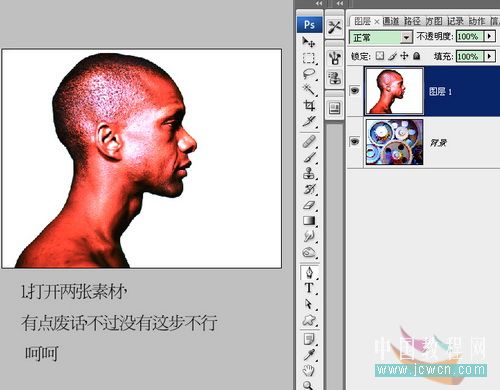
Task: Switch to the 记录 tab
Action: pyautogui.click(x=455, y=21)
